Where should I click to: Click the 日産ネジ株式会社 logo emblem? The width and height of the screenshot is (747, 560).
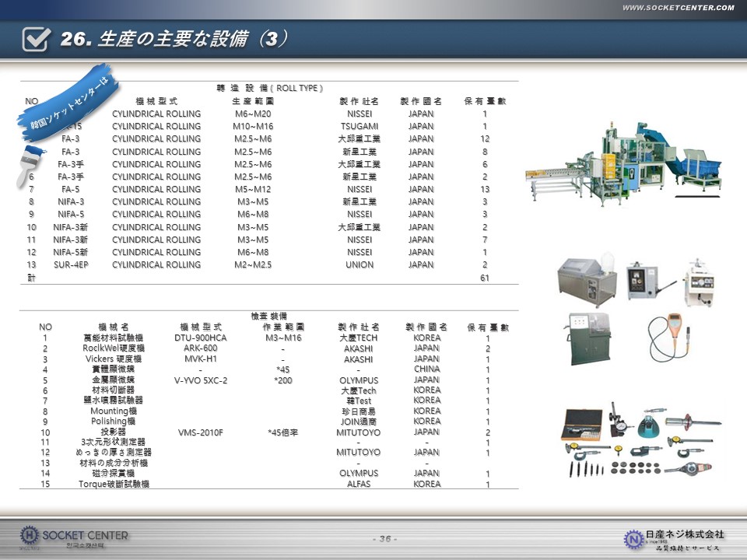coord(633,537)
